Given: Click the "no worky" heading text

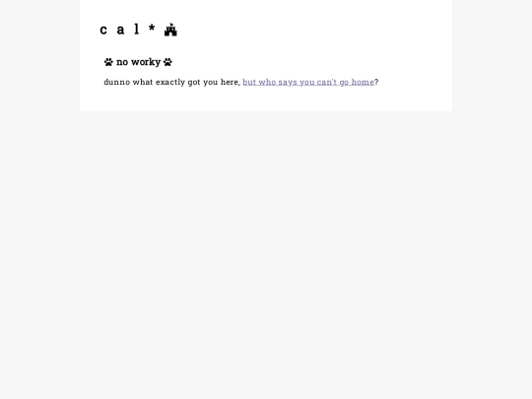Looking at the screenshot, I should pos(139,62).
